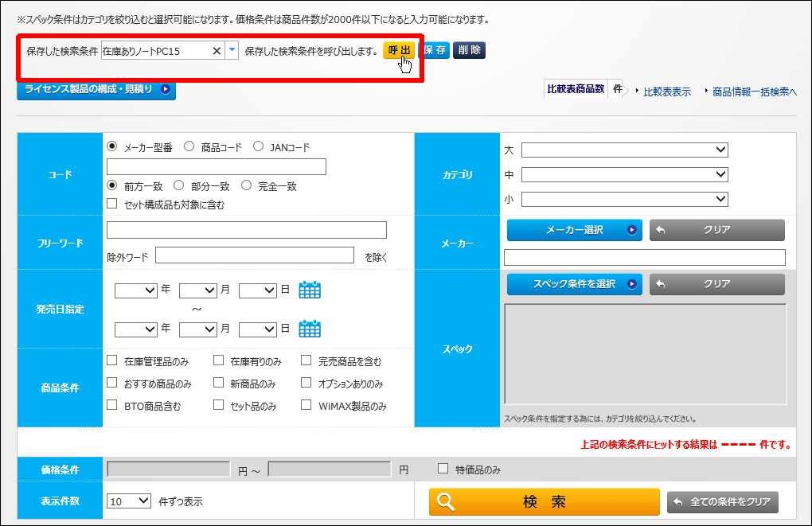Open the 表示件数 count dropdown

click(128, 501)
